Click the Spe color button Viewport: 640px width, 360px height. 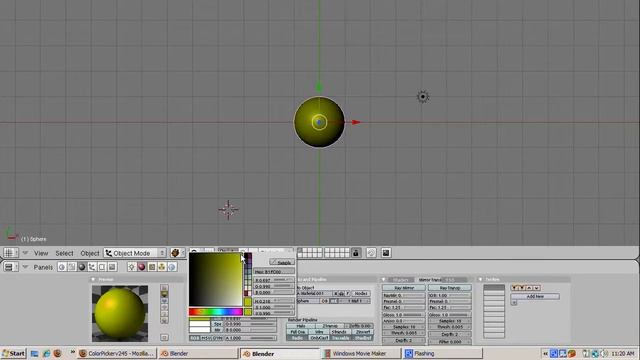click(x=218, y=324)
